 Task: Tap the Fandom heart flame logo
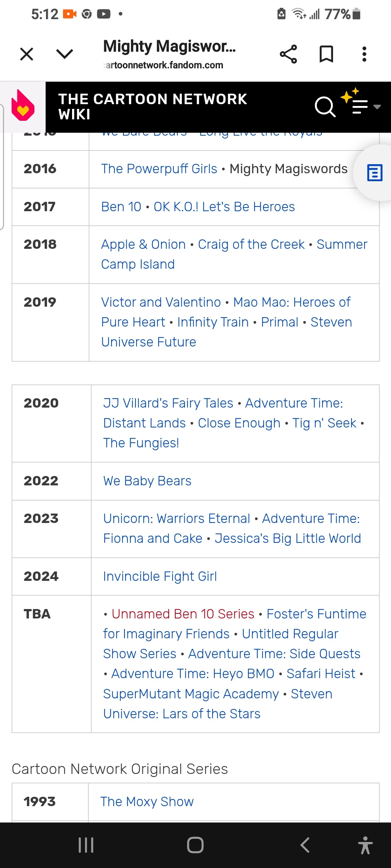23,106
